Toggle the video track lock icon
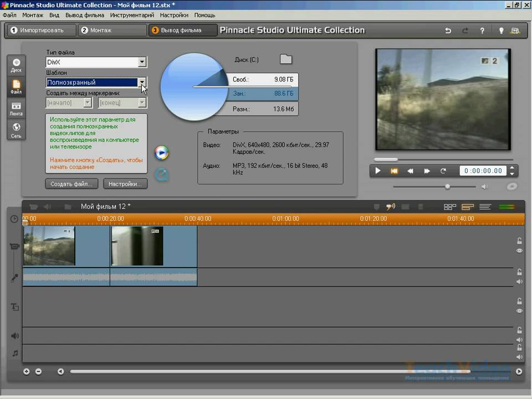This screenshot has width=532, height=399. (x=519, y=241)
